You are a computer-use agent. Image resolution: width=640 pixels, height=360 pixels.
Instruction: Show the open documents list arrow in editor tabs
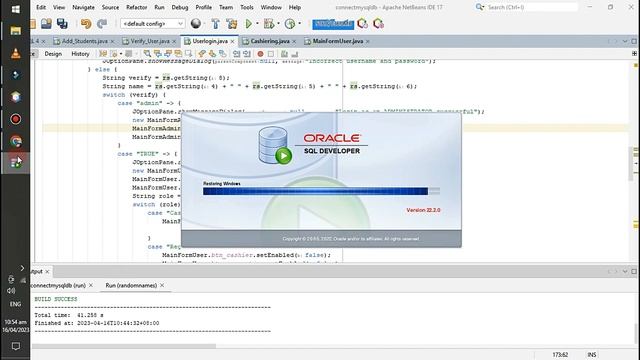click(x=625, y=41)
